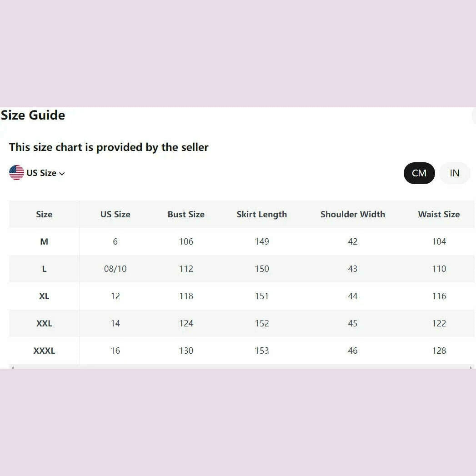This screenshot has width=476, height=476.
Task: Open the US Size dropdown
Action: pyautogui.click(x=41, y=173)
